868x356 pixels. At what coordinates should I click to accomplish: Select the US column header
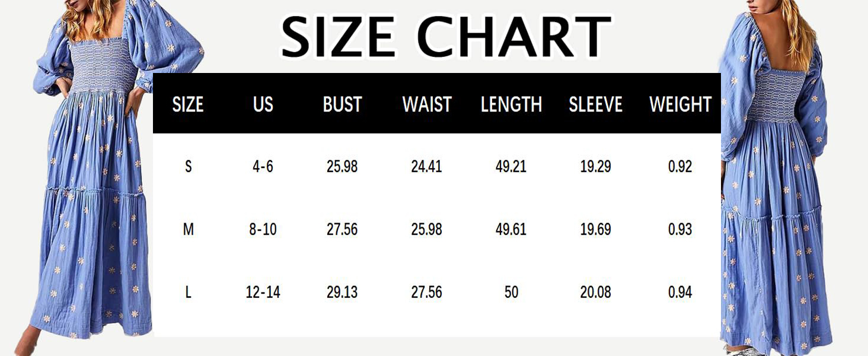[x=263, y=104]
